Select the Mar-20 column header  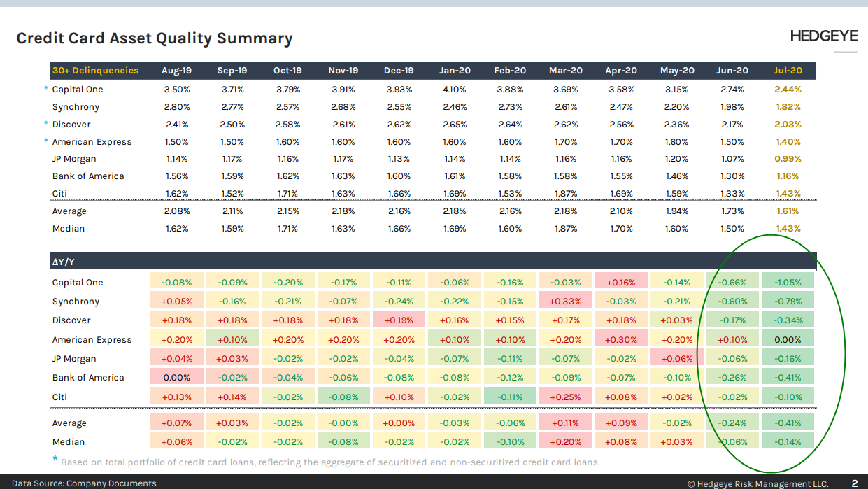tap(566, 71)
